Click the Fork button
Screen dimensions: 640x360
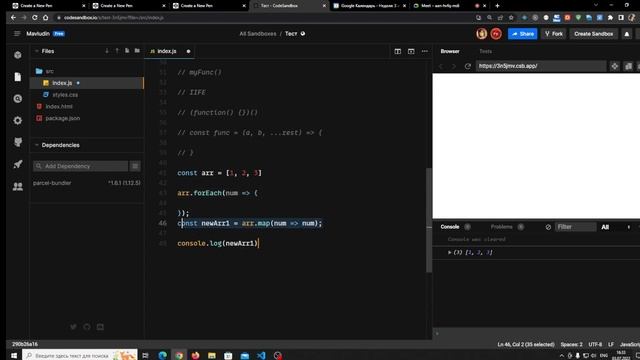554,34
